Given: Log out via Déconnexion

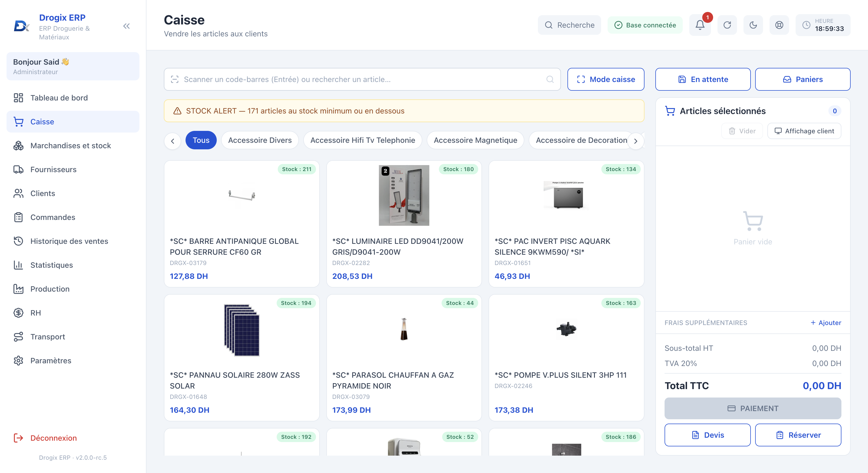Looking at the screenshot, I should (73, 438).
